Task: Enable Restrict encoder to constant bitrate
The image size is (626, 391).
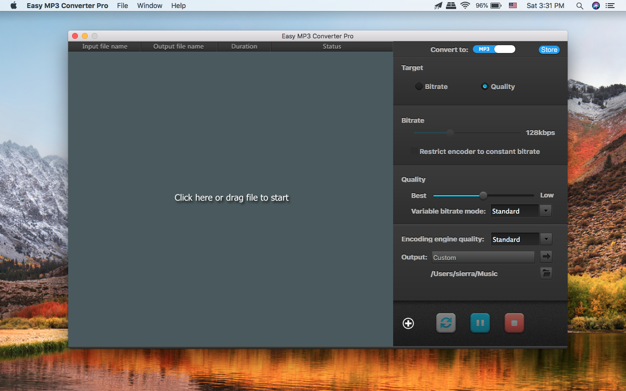Action: coord(414,151)
